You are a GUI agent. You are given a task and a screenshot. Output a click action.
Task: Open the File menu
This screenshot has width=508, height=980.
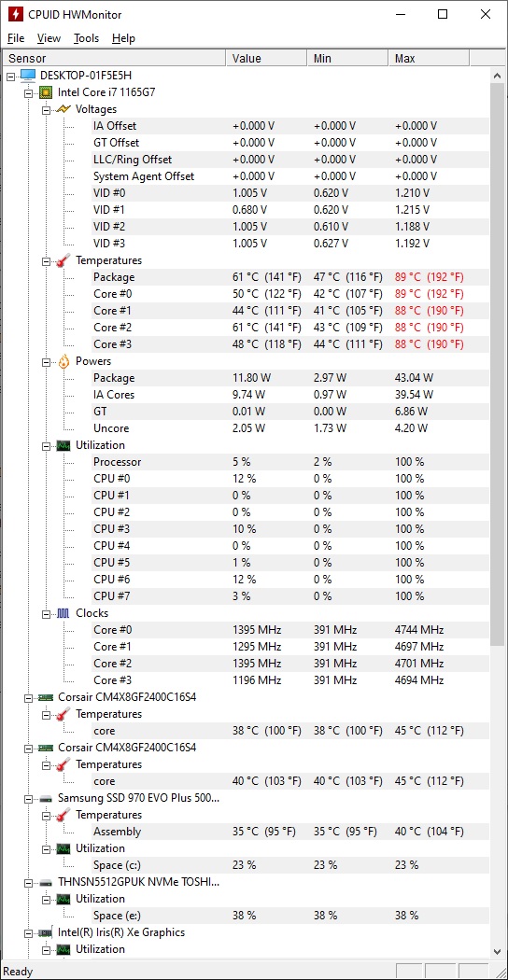click(16, 38)
